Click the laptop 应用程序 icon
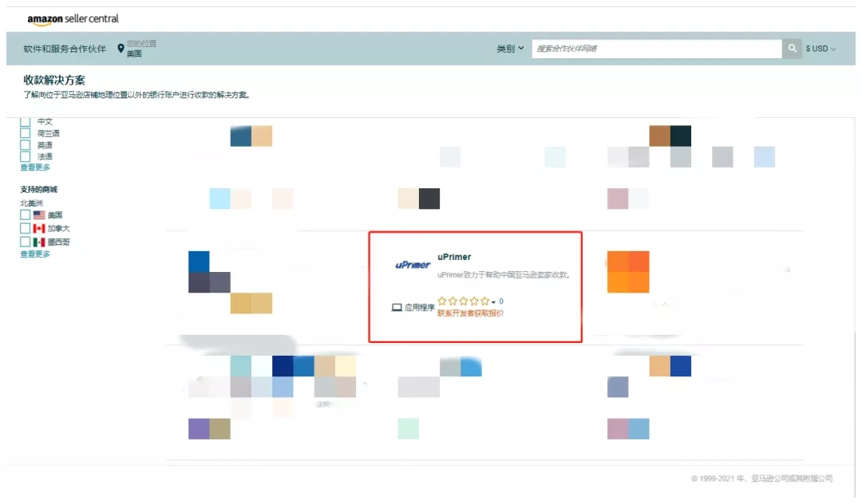862x504 pixels. point(397,308)
